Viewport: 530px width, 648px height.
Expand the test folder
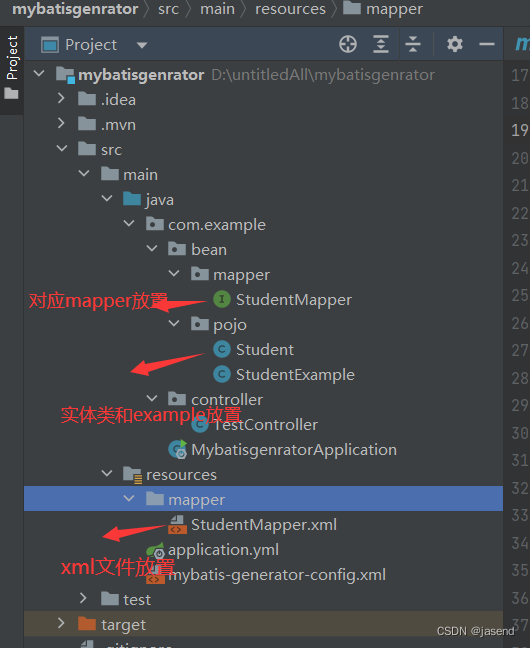pos(83,598)
